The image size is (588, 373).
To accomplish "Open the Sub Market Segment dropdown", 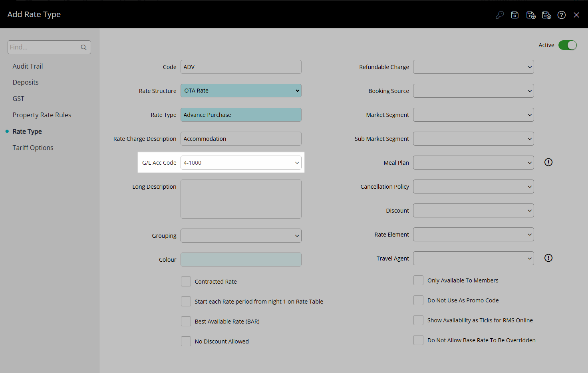I will [x=473, y=139].
